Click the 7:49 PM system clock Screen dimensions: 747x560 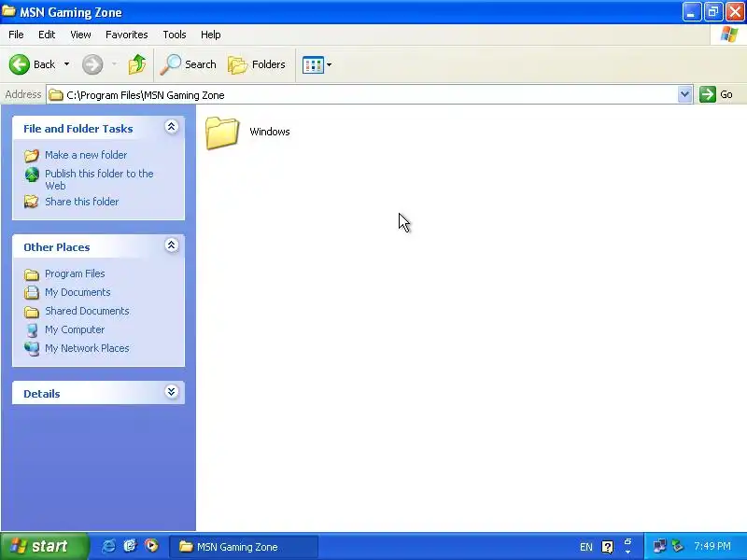[712, 546]
